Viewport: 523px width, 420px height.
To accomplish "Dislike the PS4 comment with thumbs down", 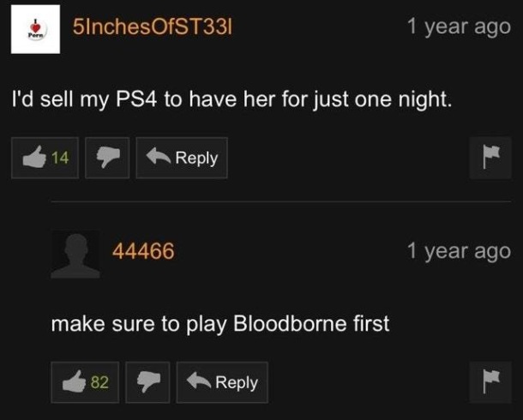I will [x=107, y=158].
